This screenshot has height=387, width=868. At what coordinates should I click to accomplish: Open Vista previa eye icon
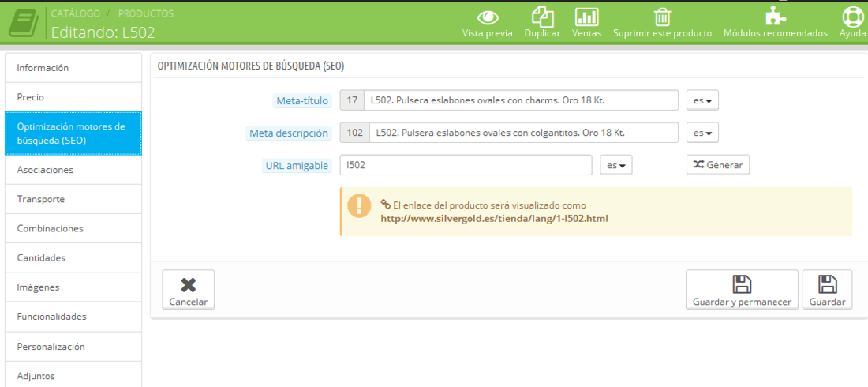point(488,17)
